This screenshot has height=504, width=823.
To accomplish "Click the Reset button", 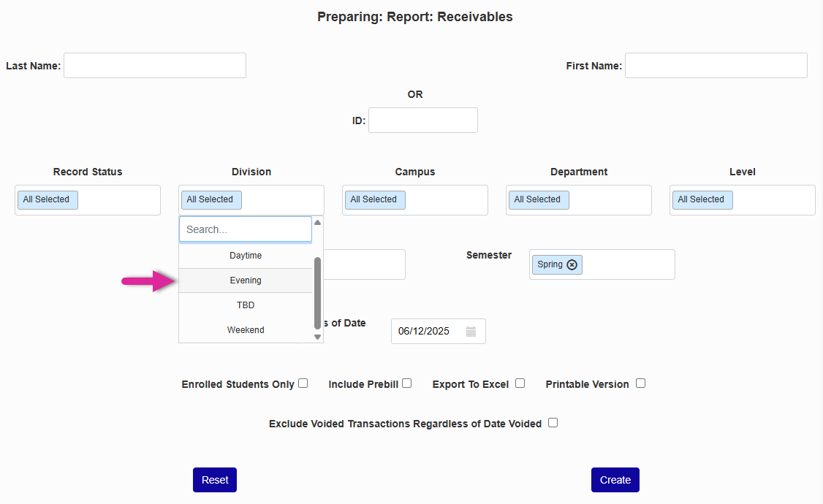I will (215, 480).
